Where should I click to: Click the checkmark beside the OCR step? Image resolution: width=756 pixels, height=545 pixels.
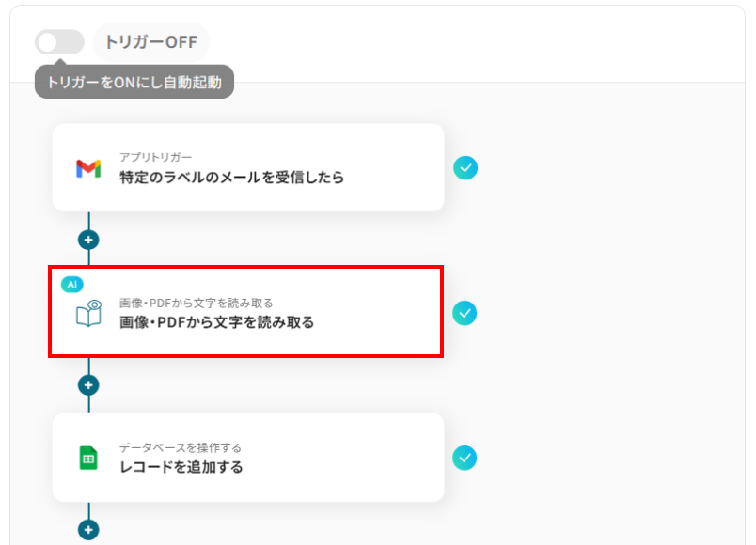(465, 313)
